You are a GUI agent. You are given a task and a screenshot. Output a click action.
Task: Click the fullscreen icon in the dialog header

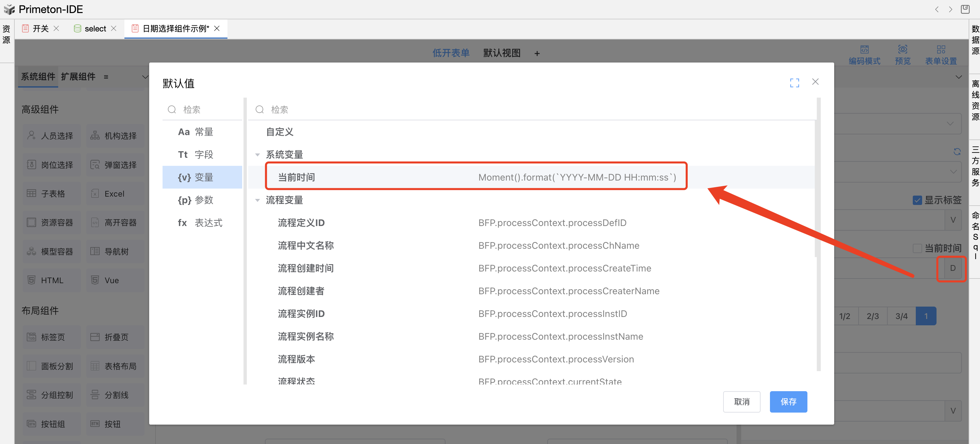794,83
